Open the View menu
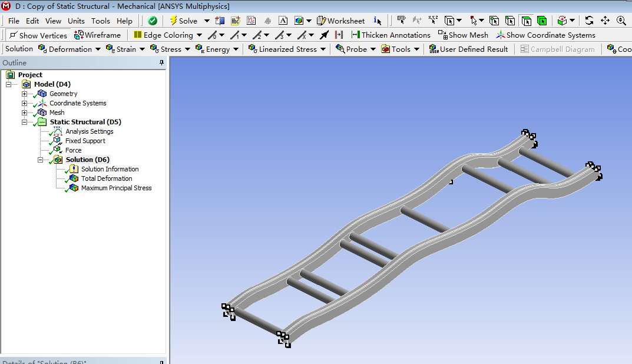This screenshot has width=632, height=364. tap(53, 21)
